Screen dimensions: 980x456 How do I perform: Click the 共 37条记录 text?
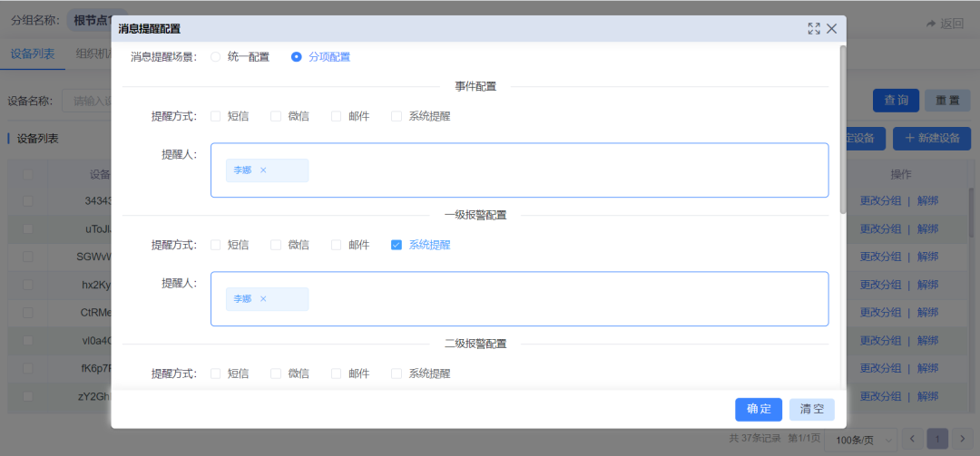[x=755, y=438]
